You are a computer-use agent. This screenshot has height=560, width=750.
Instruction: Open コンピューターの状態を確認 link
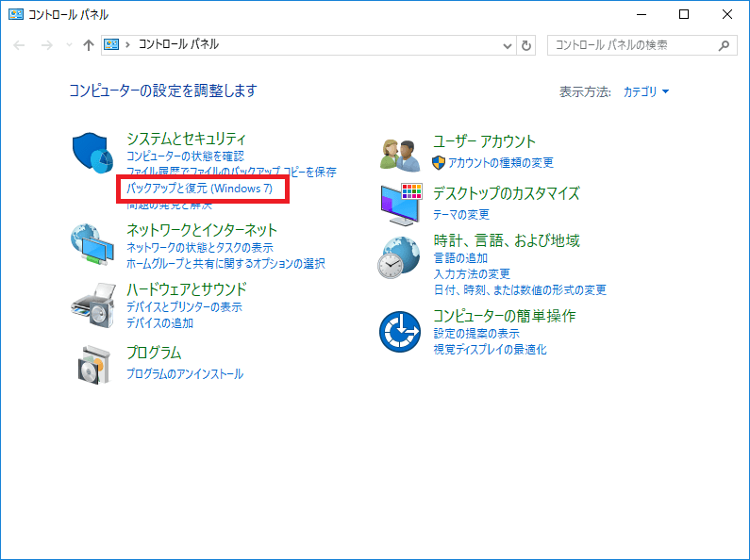tap(185, 156)
